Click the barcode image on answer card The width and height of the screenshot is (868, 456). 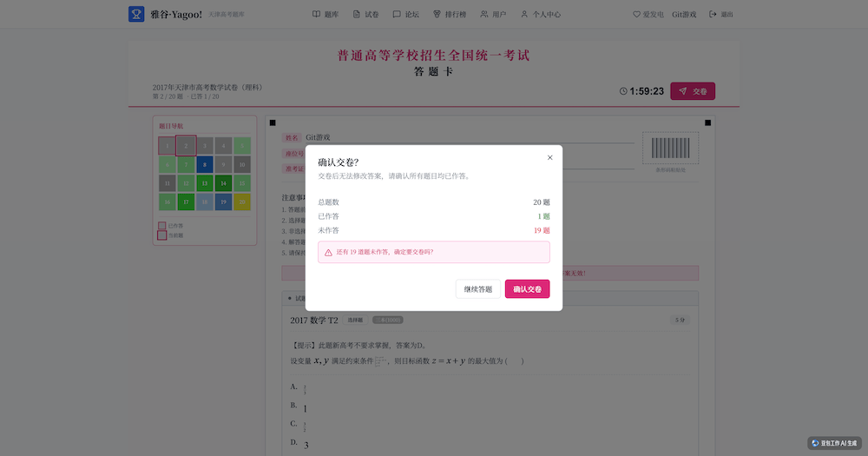[x=670, y=149]
